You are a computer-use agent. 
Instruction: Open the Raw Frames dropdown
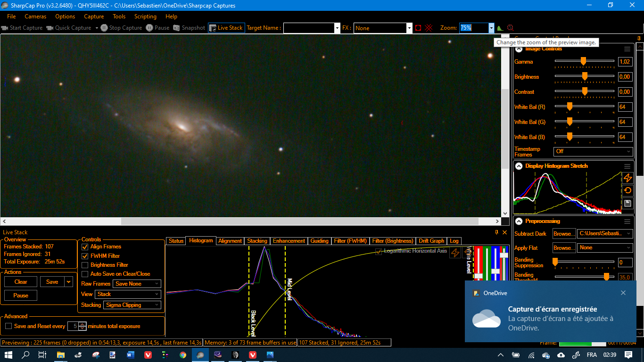tap(137, 284)
